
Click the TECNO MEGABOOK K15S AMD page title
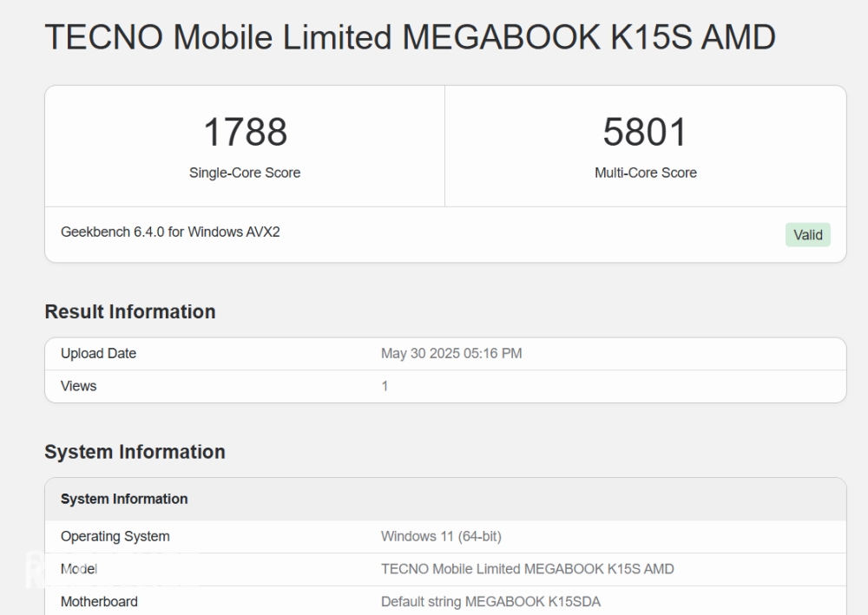(x=410, y=38)
